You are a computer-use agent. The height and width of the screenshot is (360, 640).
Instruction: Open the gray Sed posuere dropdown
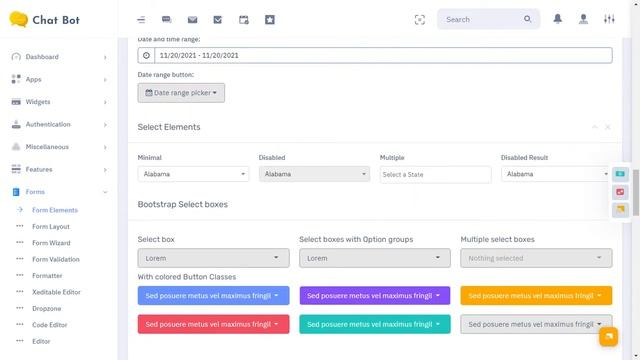[536, 324]
